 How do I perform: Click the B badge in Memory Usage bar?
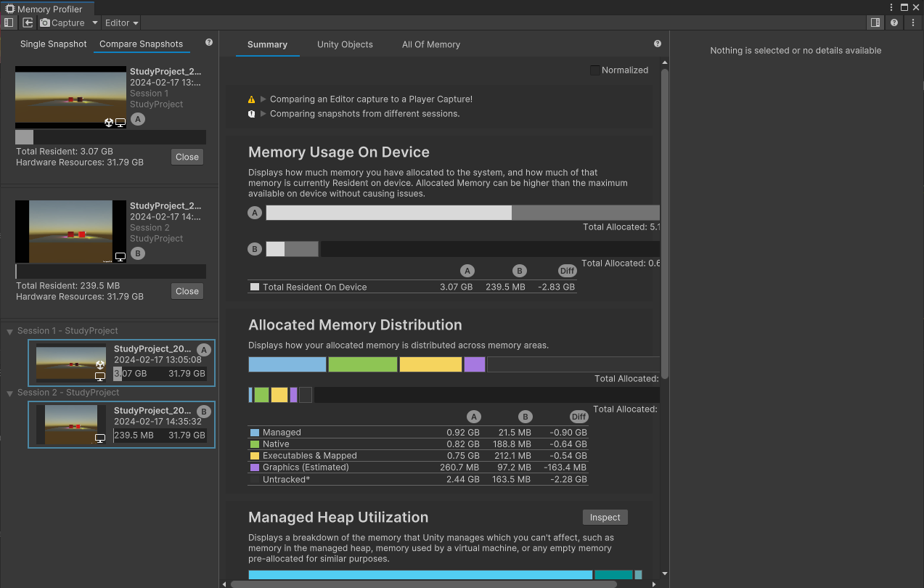[255, 249]
